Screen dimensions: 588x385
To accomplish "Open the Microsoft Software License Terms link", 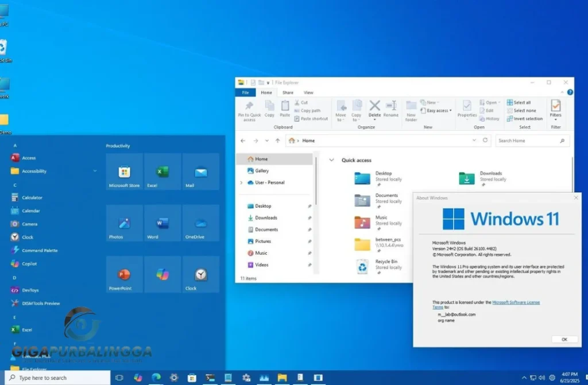I will pyautogui.click(x=516, y=302).
